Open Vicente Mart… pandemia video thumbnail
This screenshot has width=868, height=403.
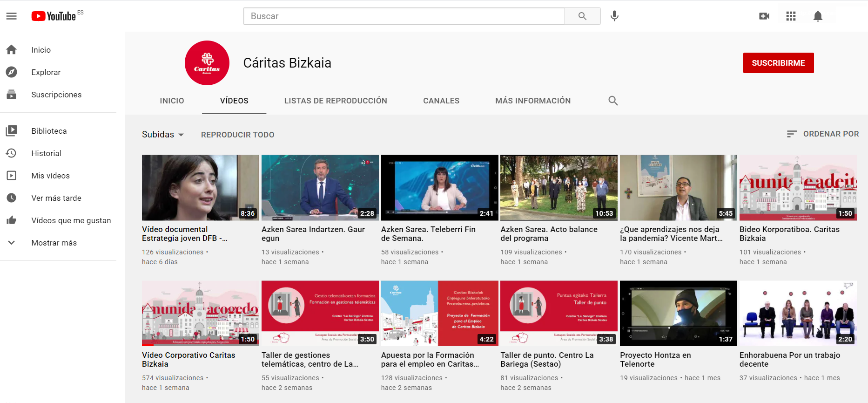click(679, 188)
